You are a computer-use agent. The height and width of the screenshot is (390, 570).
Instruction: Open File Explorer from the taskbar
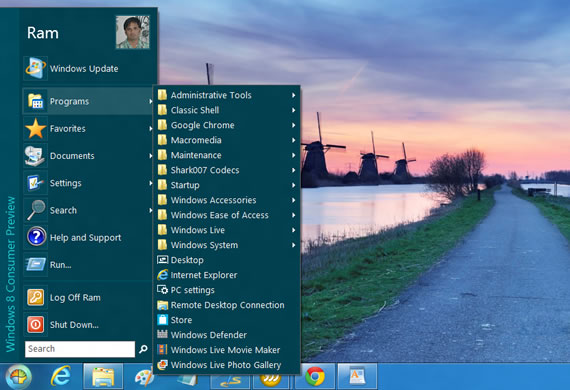tap(103, 377)
